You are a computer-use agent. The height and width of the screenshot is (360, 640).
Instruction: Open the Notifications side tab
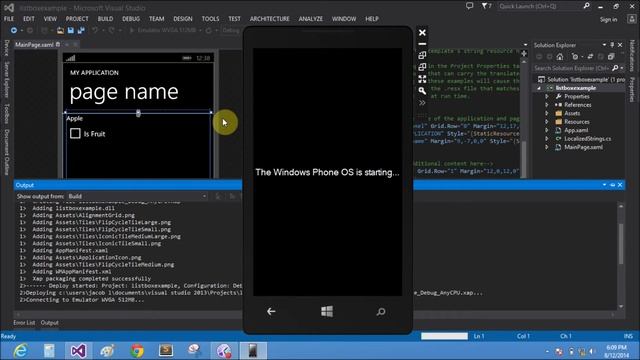click(x=632, y=56)
